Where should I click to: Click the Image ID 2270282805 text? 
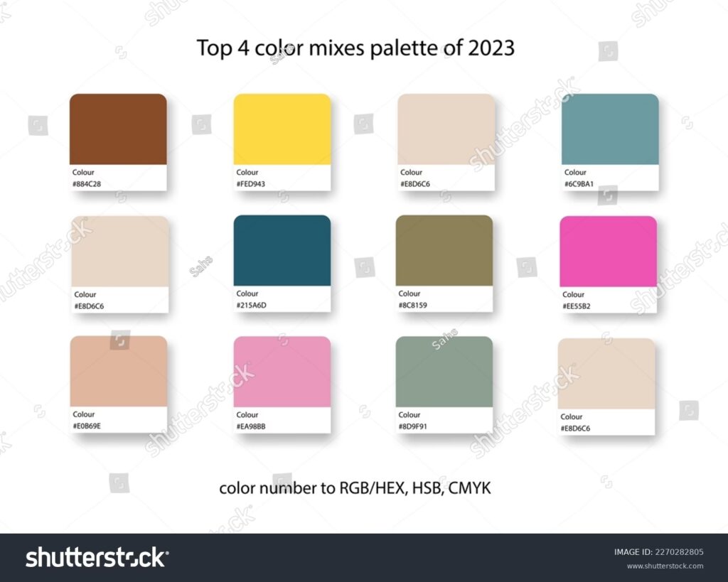click(x=659, y=551)
